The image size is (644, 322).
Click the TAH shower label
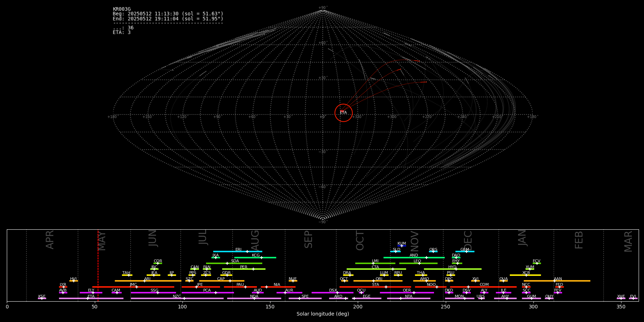click(x=126, y=273)
